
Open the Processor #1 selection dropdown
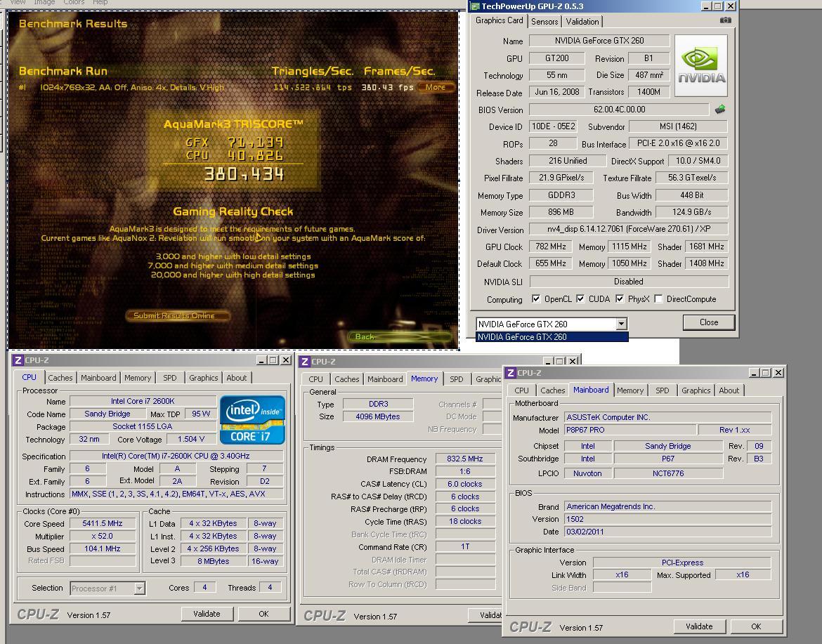(139, 589)
